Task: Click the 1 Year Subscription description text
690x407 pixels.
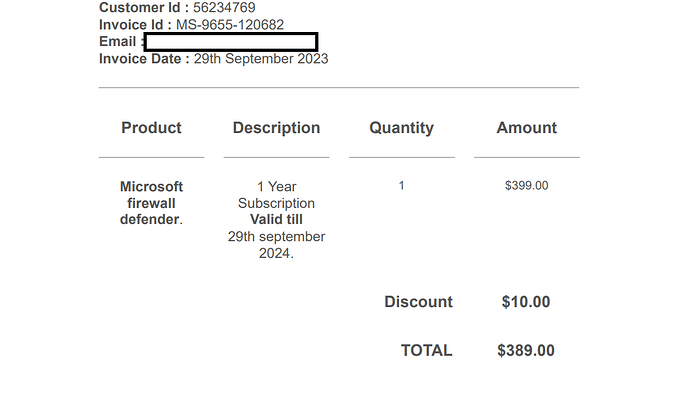Action: [x=276, y=195]
